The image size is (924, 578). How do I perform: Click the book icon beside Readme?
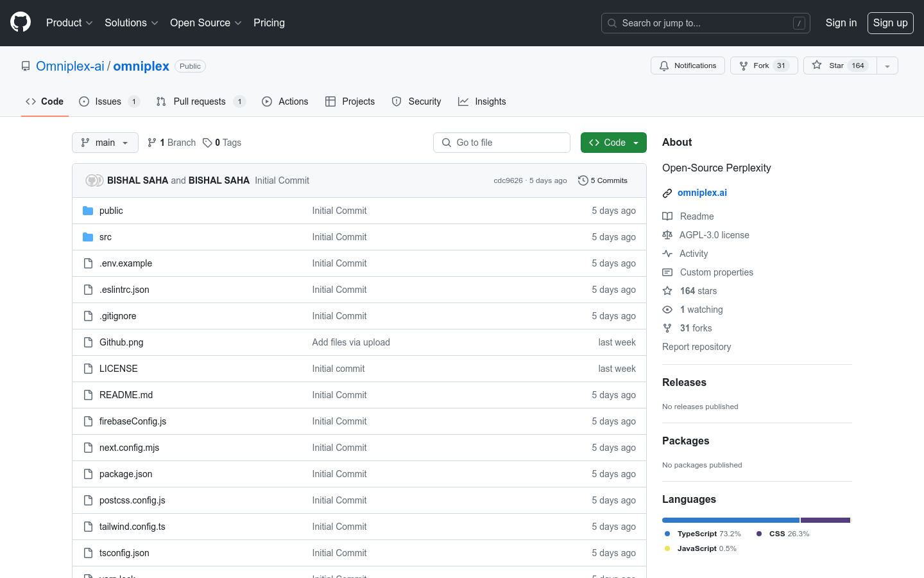click(667, 216)
